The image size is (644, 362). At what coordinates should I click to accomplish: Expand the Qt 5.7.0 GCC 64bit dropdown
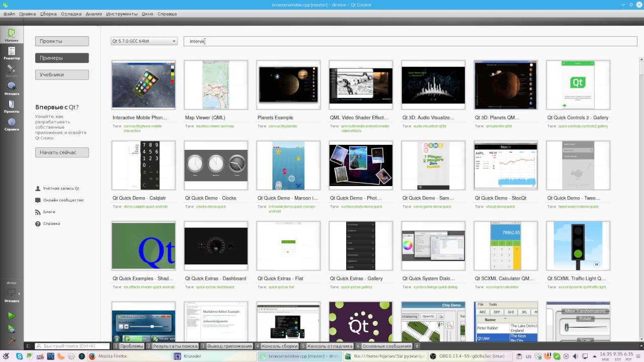[x=144, y=41]
